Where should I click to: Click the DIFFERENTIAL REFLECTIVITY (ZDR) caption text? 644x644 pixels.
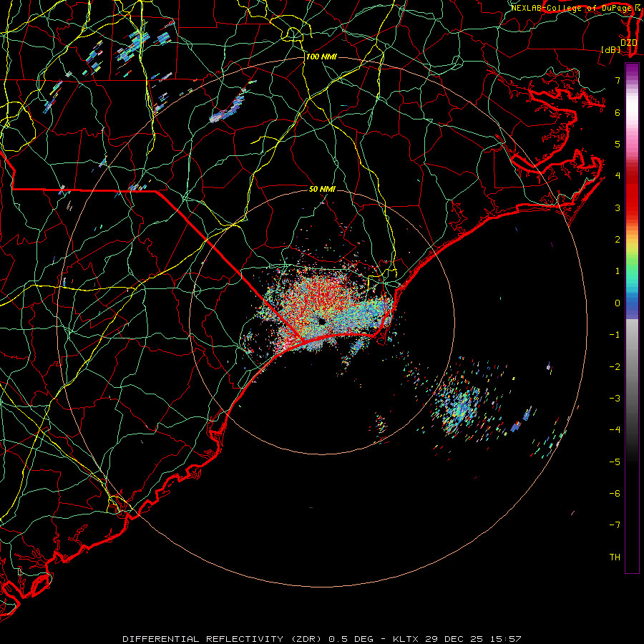[224, 639]
